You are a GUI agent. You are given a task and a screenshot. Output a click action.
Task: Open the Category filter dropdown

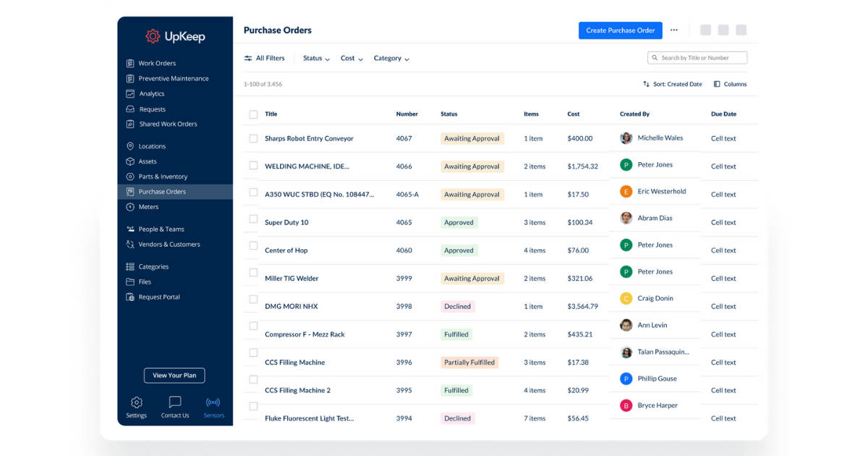click(x=391, y=58)
